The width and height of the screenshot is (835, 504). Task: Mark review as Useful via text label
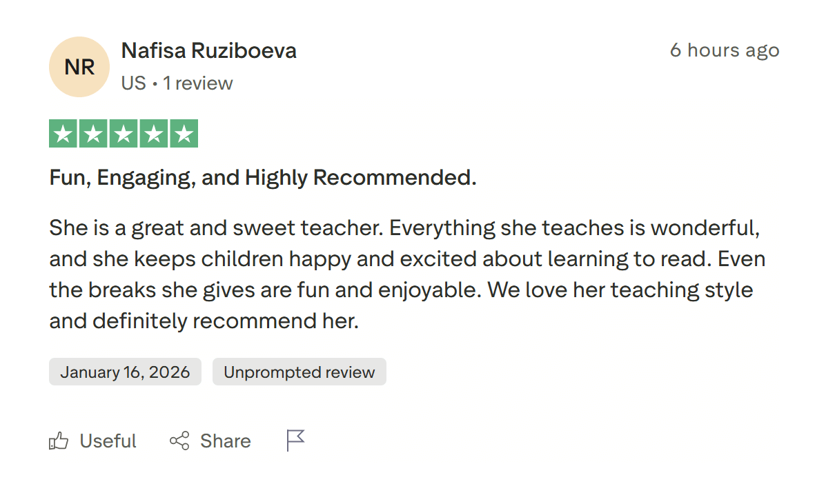click(x=108, y=441)
